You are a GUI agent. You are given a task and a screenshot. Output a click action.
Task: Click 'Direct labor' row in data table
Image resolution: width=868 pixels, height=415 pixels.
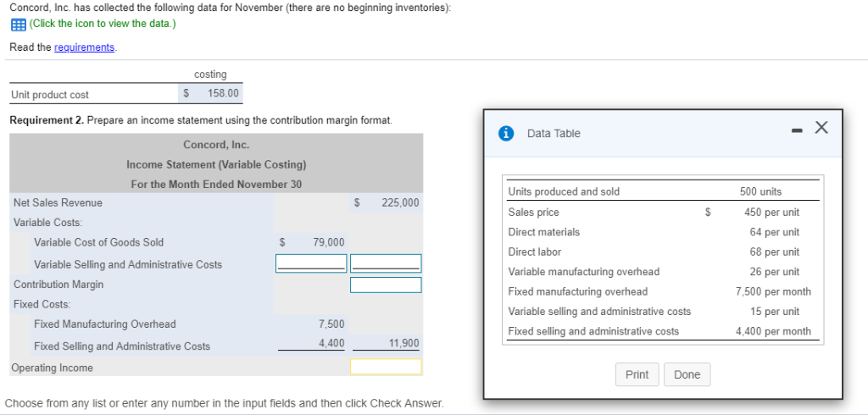(534, 252)
